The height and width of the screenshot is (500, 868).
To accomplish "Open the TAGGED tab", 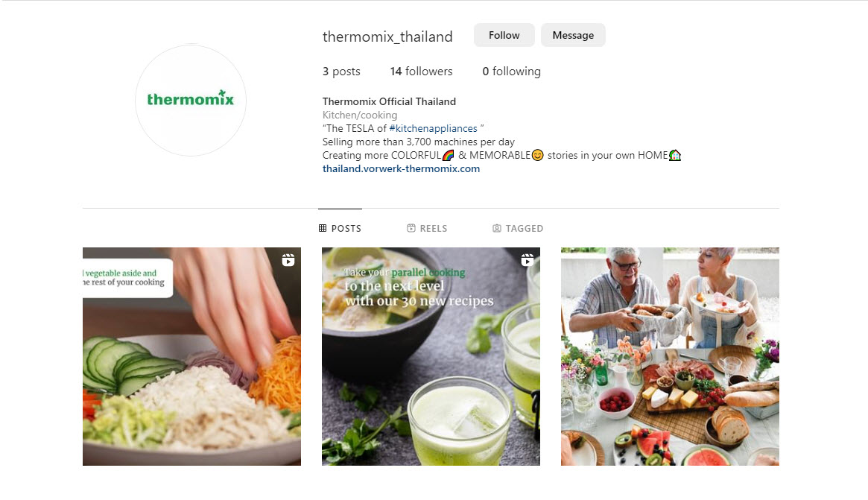I will coord(518,228).
